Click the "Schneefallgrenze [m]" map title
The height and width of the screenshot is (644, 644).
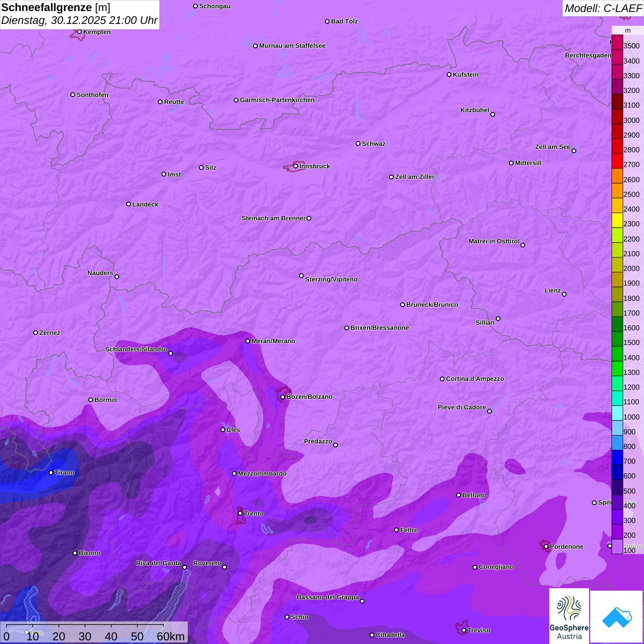[56, 7]
